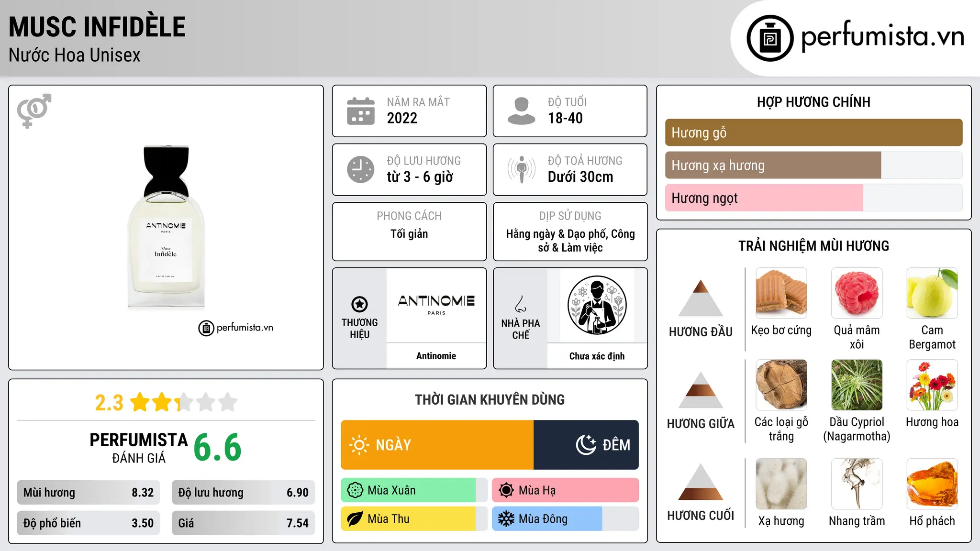The height and width of the screenshot is (551, 980).
Task: Open the Hương hoa flowers image
Action: [x=932, y=385]
